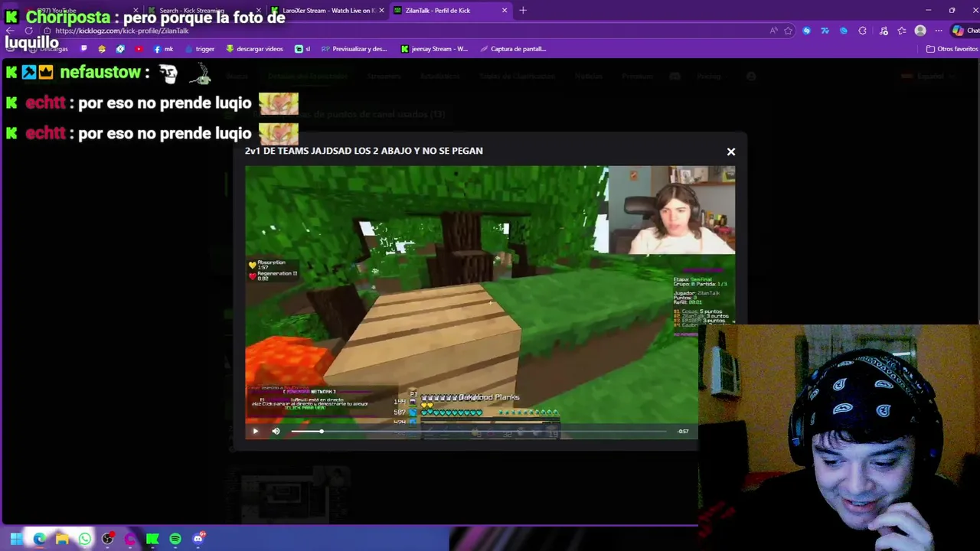Open the 7TV browser extension
Screen dimensions: 980x551
(825, 31)
